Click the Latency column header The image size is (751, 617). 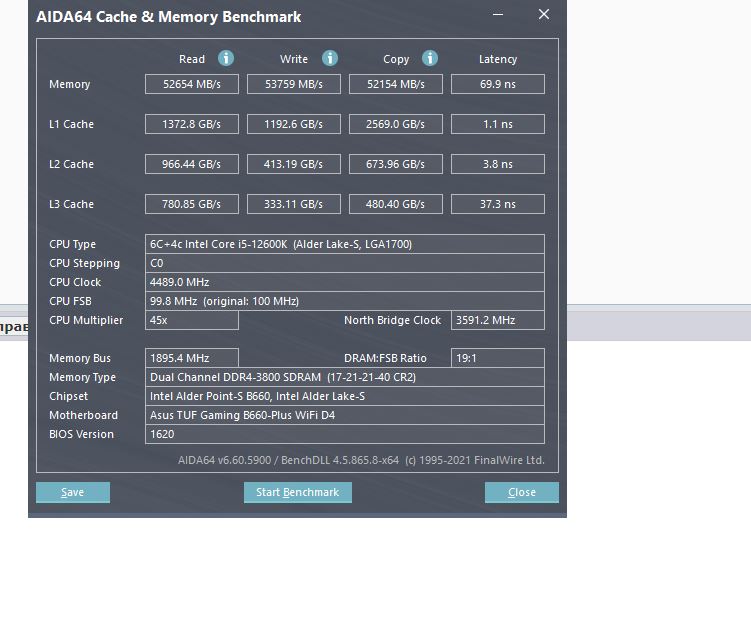498,59
